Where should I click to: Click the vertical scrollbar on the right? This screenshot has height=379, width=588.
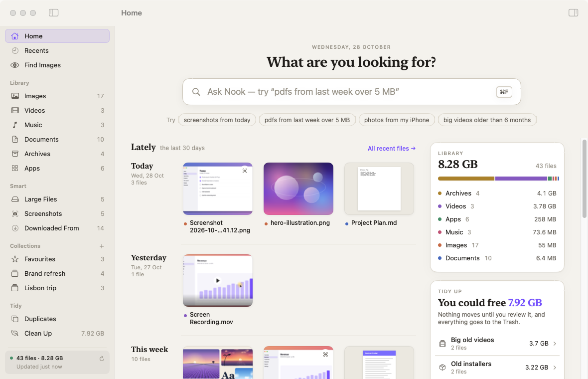click(x=584, y=178)
